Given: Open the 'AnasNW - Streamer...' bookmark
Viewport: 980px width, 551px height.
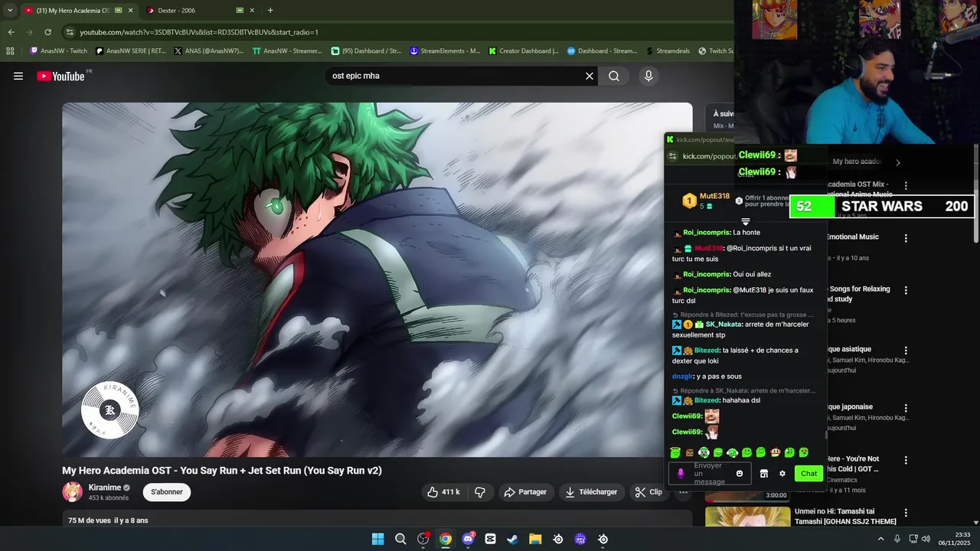Looking at the screenshot, I should pyautogui.click(x=286, y=51).
